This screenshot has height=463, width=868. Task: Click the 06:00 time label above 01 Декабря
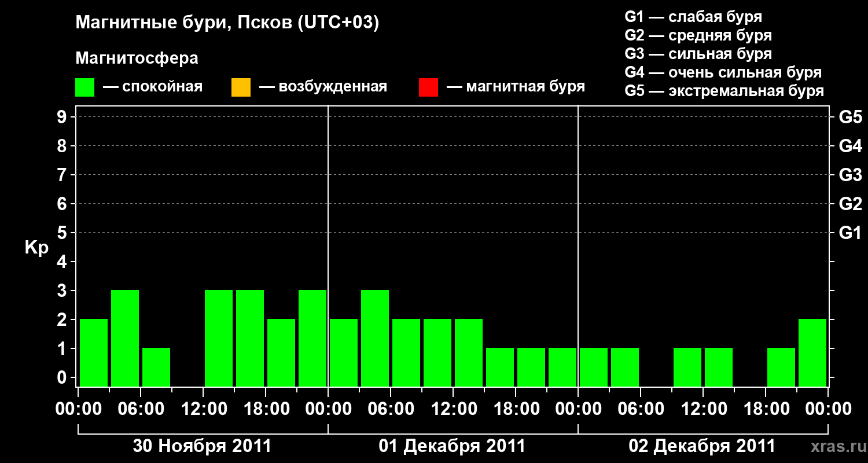point(391,409)
